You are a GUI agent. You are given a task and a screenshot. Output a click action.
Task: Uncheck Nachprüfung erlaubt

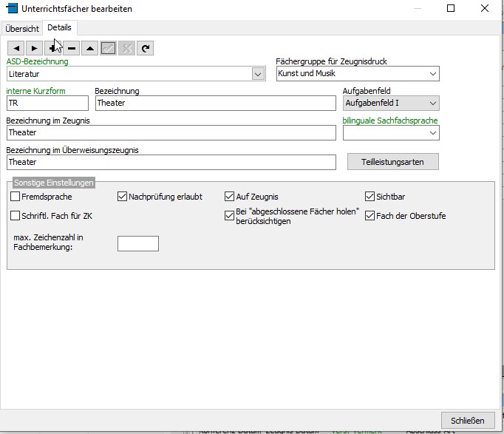[x=122, y=197]
